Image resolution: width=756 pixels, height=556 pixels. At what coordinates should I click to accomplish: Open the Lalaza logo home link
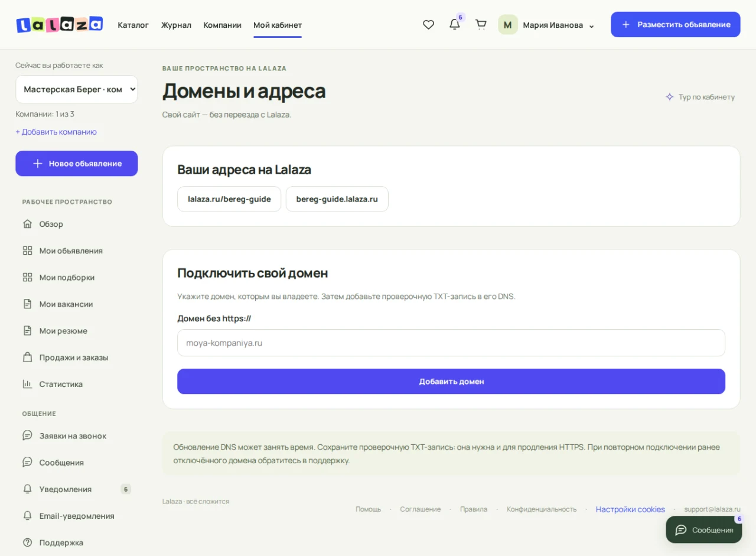(60, 24)
